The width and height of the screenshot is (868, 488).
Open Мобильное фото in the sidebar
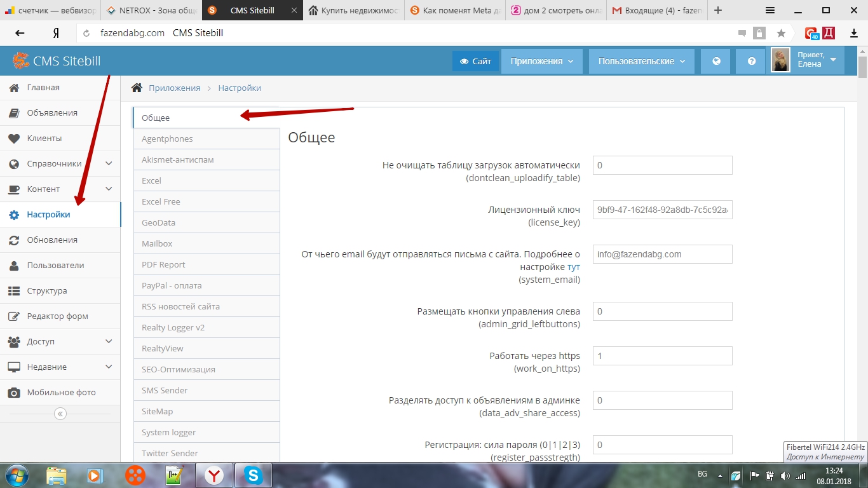coord(61,393)
